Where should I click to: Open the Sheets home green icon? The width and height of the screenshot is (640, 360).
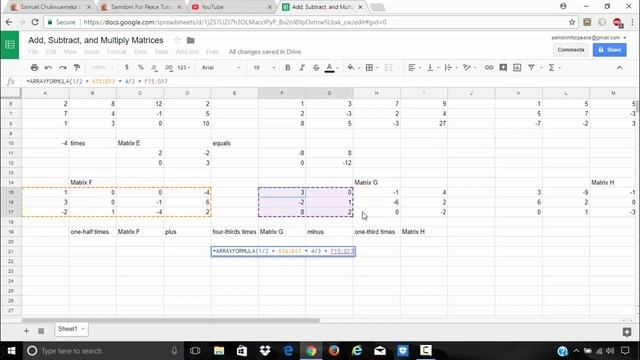(10, 45)
